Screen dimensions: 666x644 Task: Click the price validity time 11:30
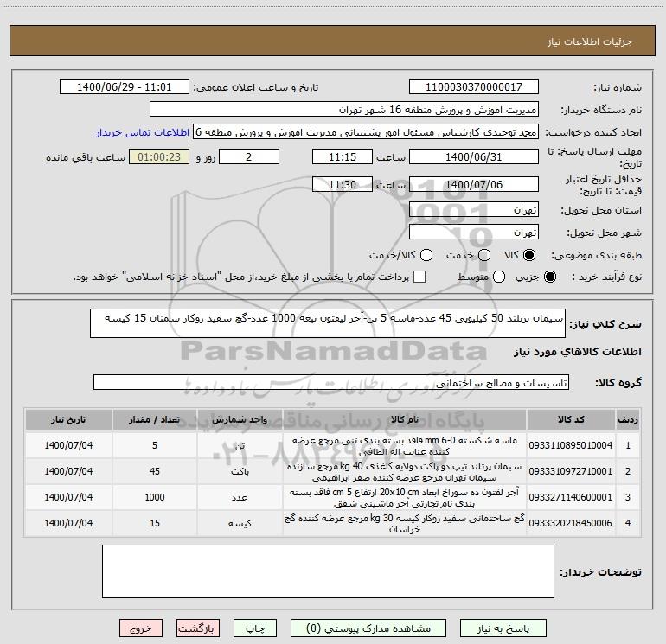343,184
